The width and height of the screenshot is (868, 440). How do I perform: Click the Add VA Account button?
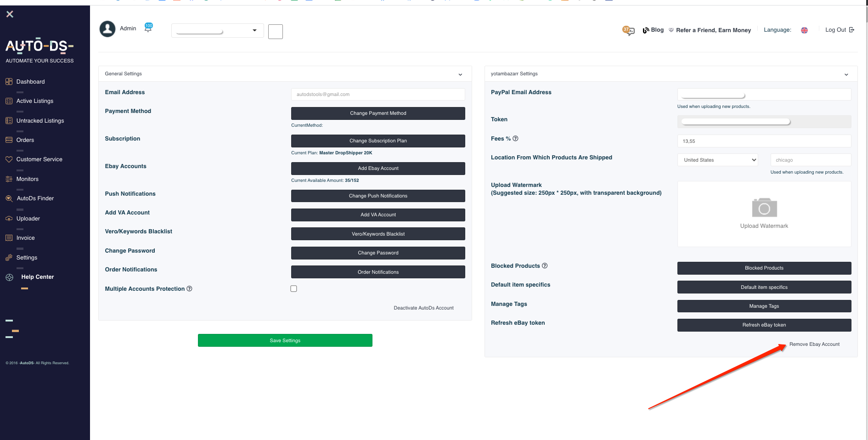coord(378,215)
